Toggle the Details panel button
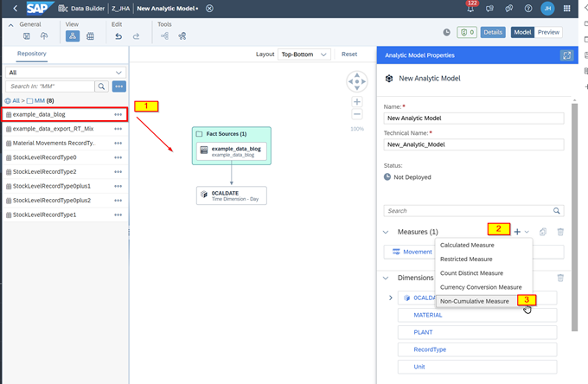The width and height of the screenshot is (588, 384). 492,32
